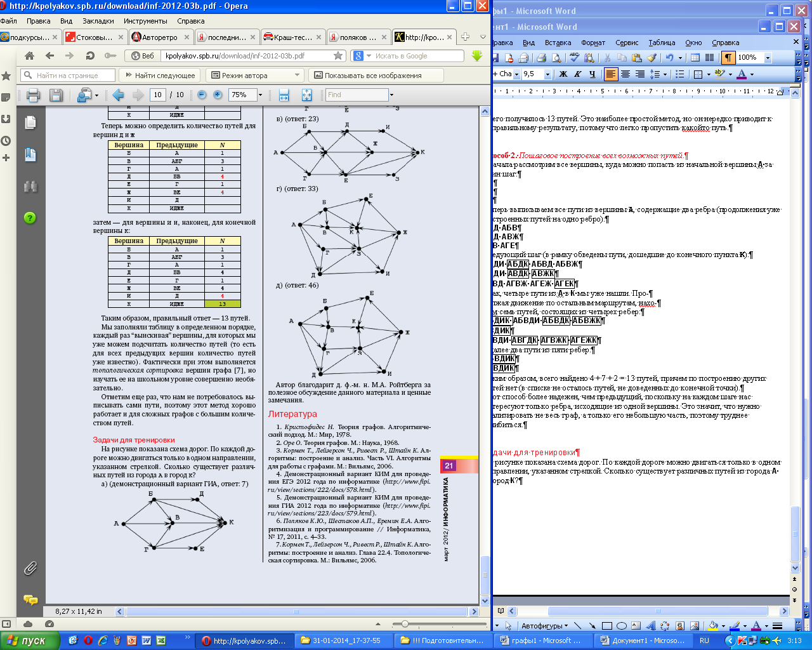Image resolution: width=812 pixels, height=650 pixels.
Task: Open PDF zoom percentage dropdown
Action: coord(260,95)
